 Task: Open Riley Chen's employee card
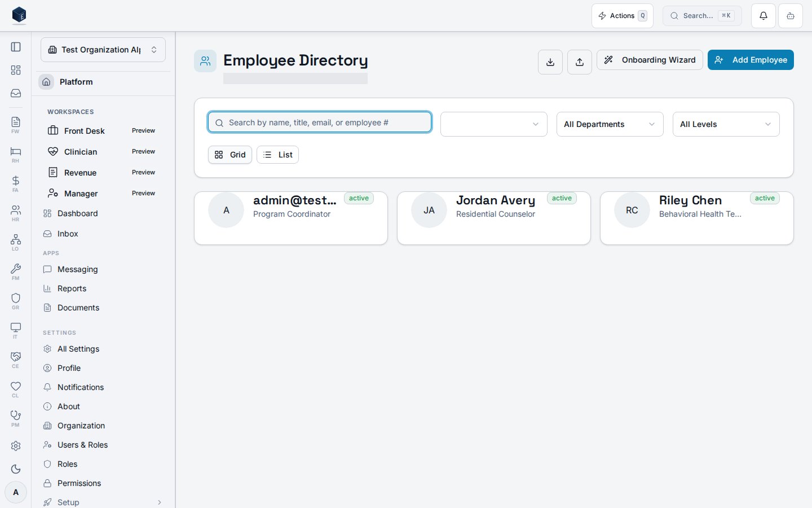[x=697, y=218]
